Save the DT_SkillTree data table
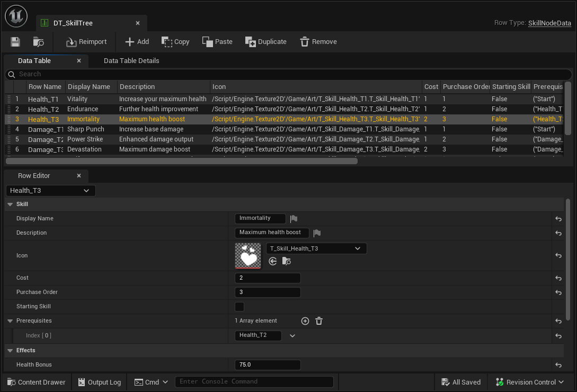 tap(16, 41)
